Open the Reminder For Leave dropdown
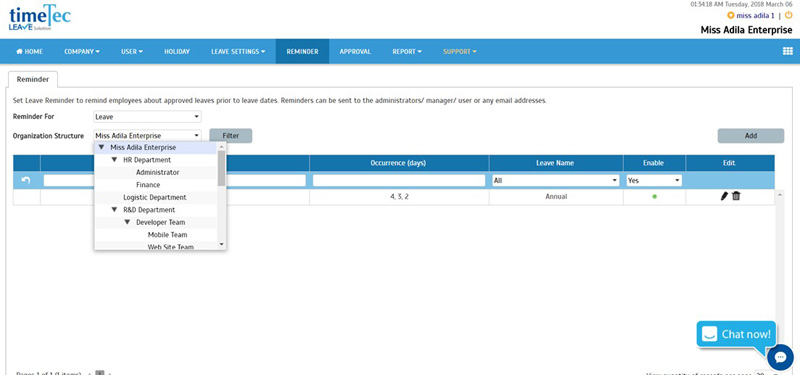Screen dimensions: 800x375 click(x=147, y=117)
